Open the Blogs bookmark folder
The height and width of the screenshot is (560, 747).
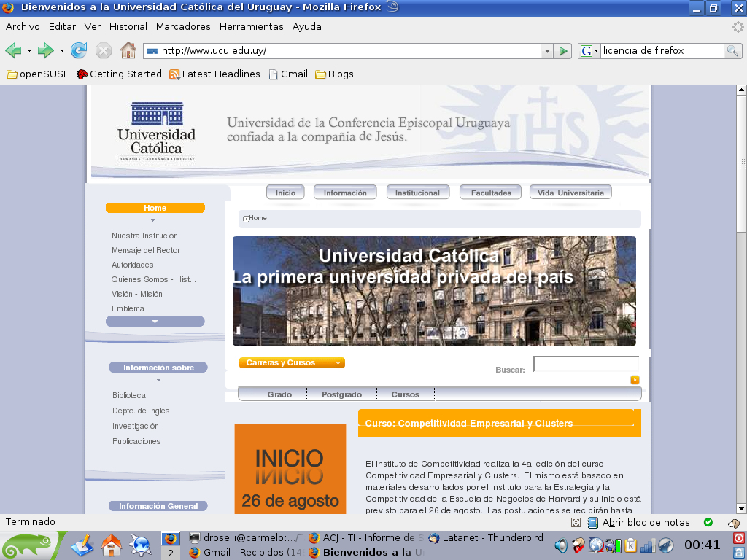coord(334,74)
